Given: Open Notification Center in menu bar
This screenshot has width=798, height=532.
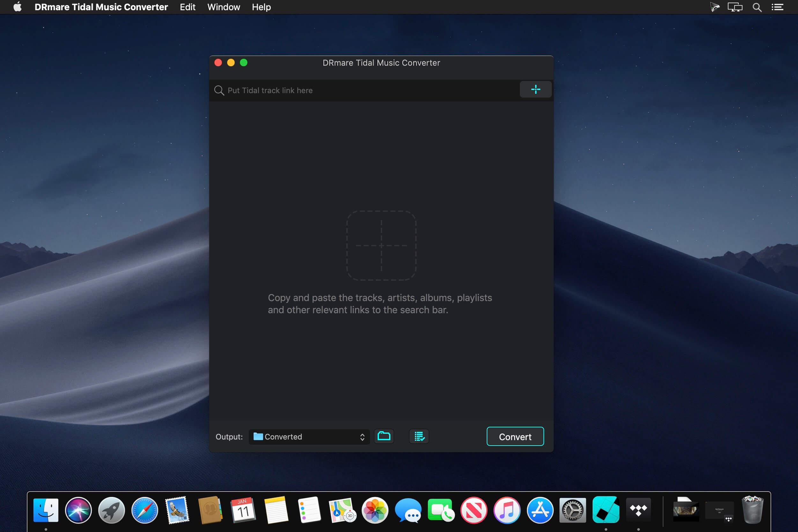Looking at the screenshot, I should click(777, 7).
